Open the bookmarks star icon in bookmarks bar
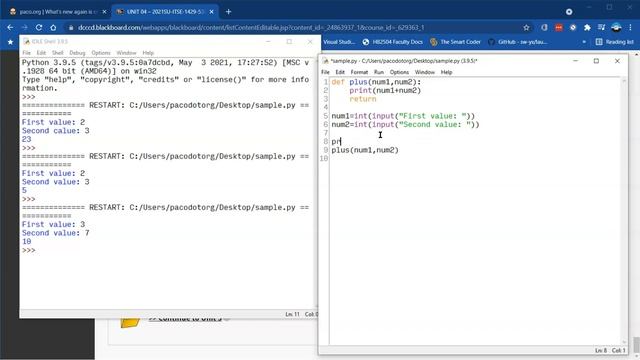 (x=10, y=42)
